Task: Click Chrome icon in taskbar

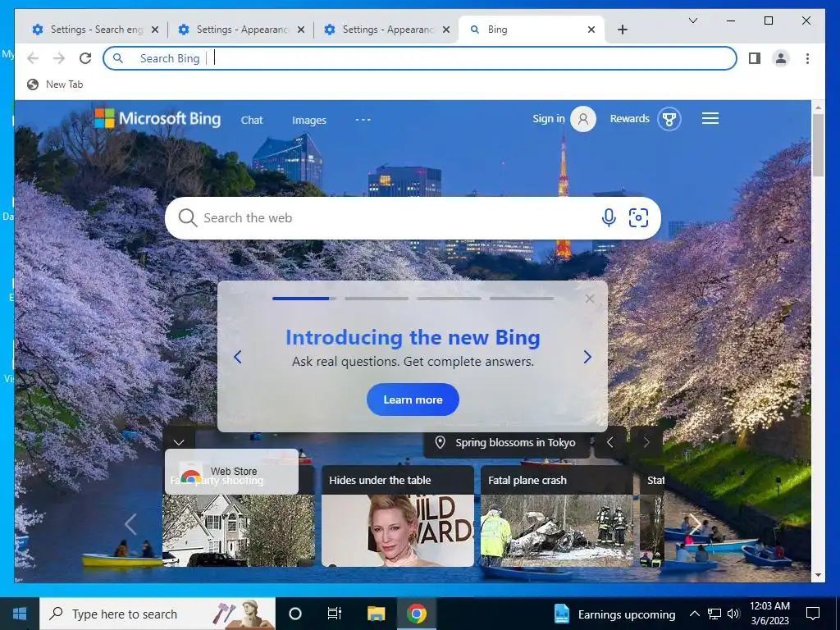Action: click(x=416, y=614)
